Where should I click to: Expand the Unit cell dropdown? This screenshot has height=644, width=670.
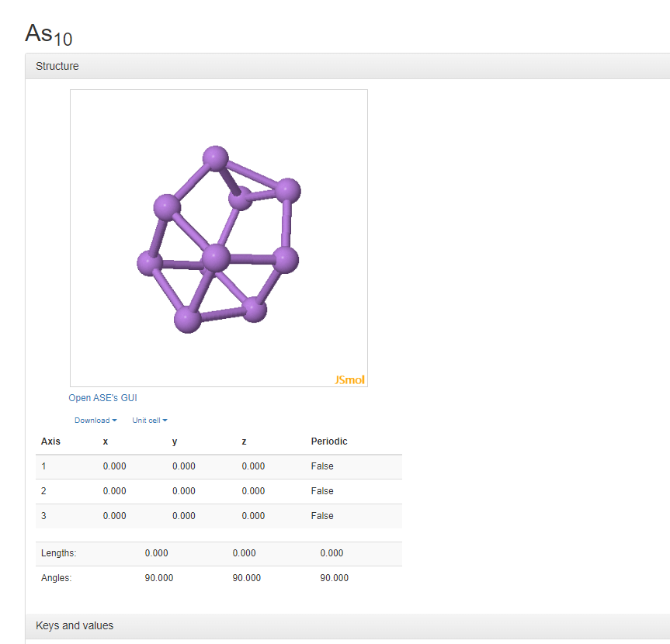click(149, 420)
